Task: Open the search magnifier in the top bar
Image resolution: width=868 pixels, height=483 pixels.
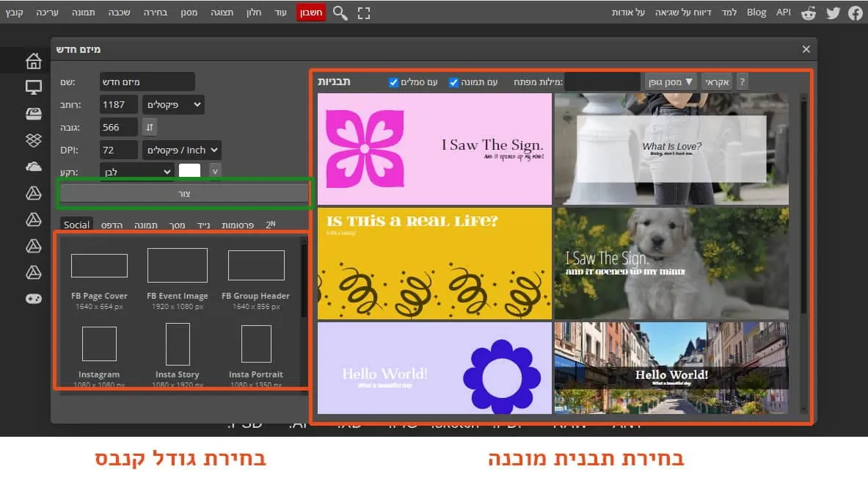Action: pos(340,12)
